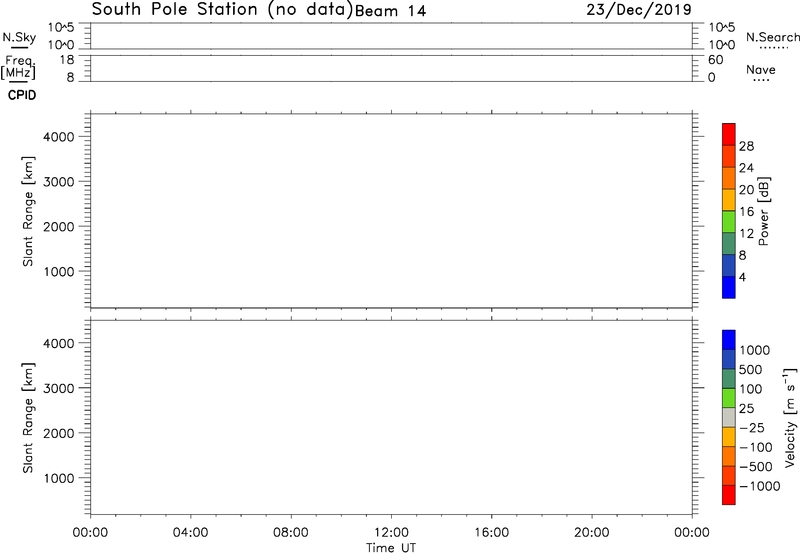Click the Power colorbar value '28'
The height and width of the screenshot is (554, 800).
pos(746,146)
